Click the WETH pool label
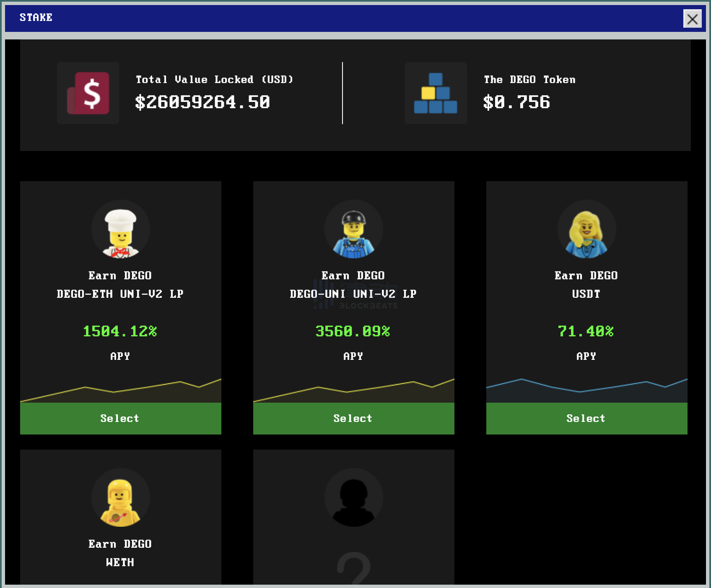Screen dimensions: 711x588 coord(120,562)
